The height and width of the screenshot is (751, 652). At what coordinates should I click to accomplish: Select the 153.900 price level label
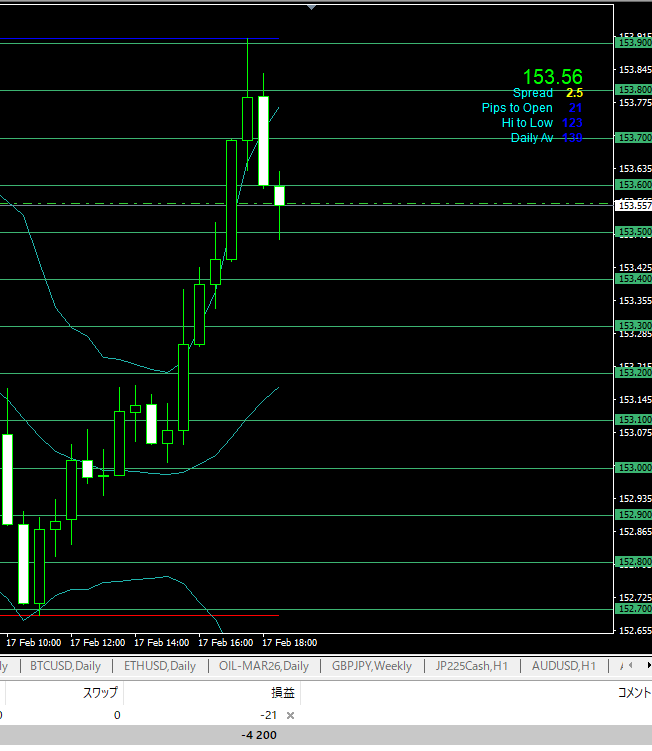tap(635, 42)
